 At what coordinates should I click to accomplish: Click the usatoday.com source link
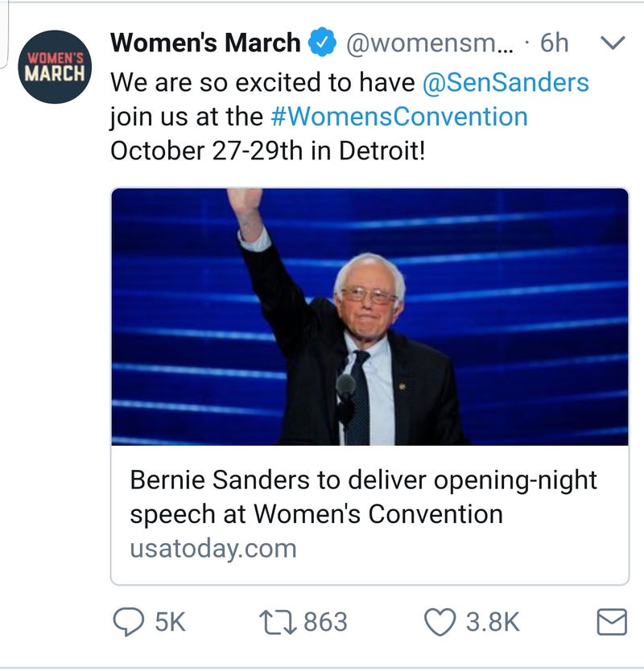[x=213, y=548]
